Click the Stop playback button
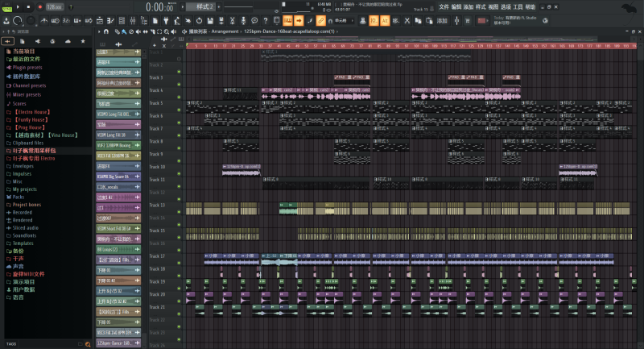 [28, 7]
